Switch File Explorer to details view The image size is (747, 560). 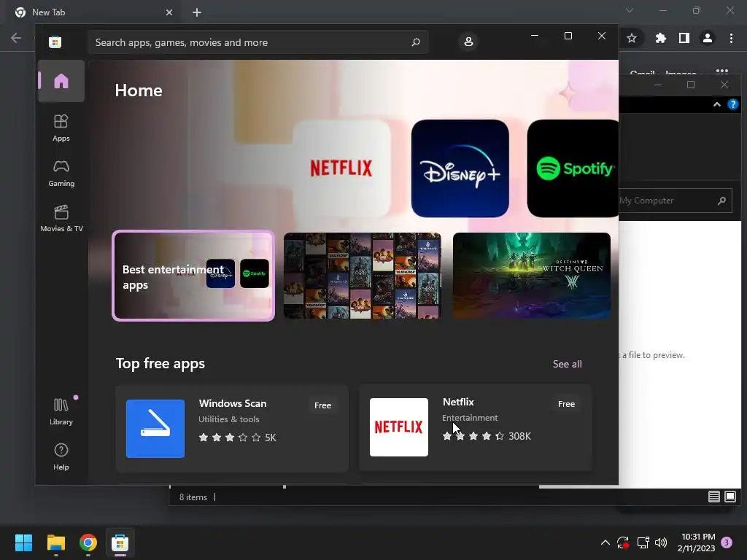(x=713, y=497)
